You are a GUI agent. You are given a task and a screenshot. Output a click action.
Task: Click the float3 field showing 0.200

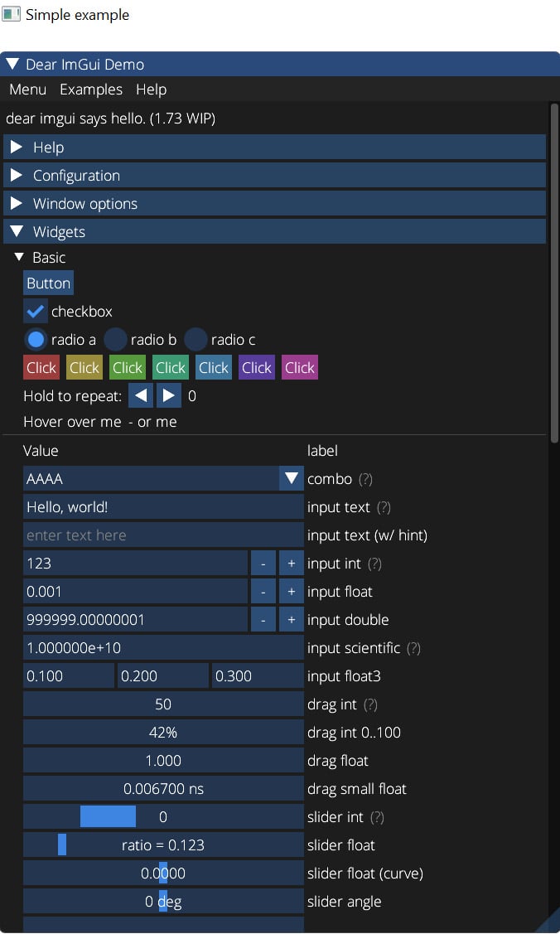point(163,676)
